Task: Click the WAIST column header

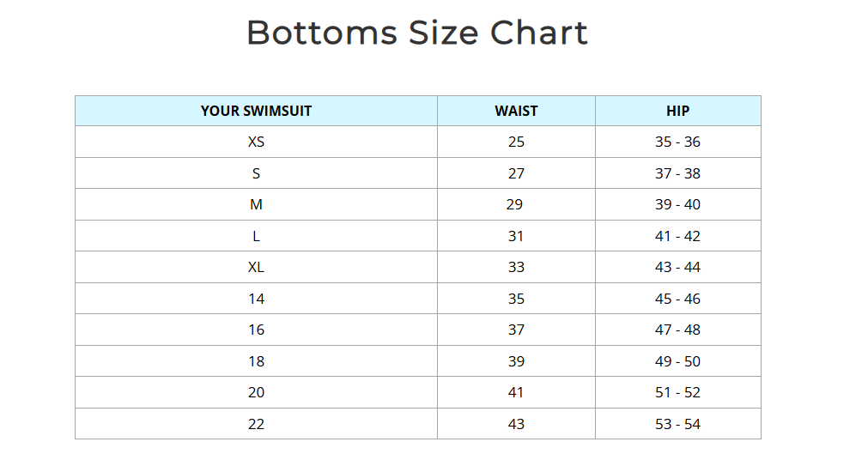Action: tap(516, 111)
